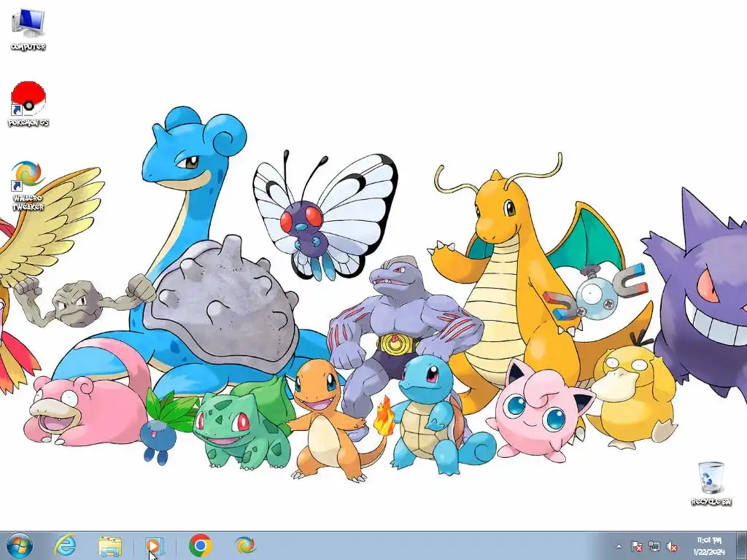Open the Computer desktop icon
Viewport: 747px width, 560px height.
click(28, 29)
